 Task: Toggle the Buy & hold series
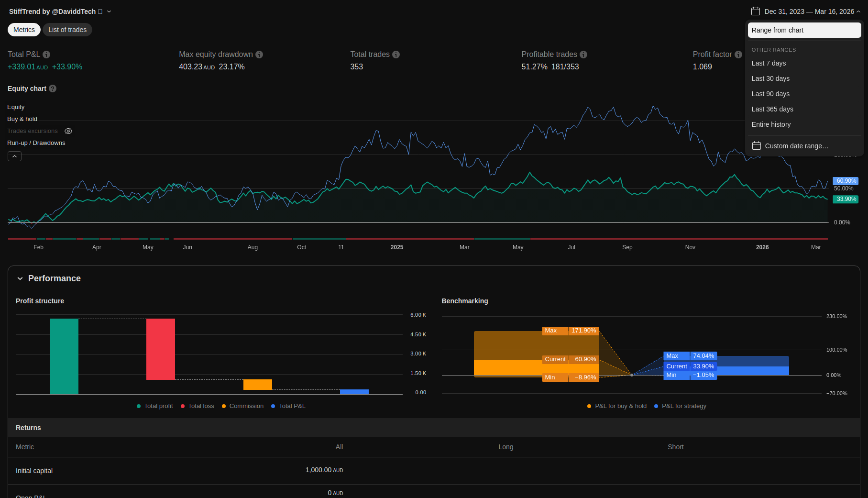tap(22, 119)
